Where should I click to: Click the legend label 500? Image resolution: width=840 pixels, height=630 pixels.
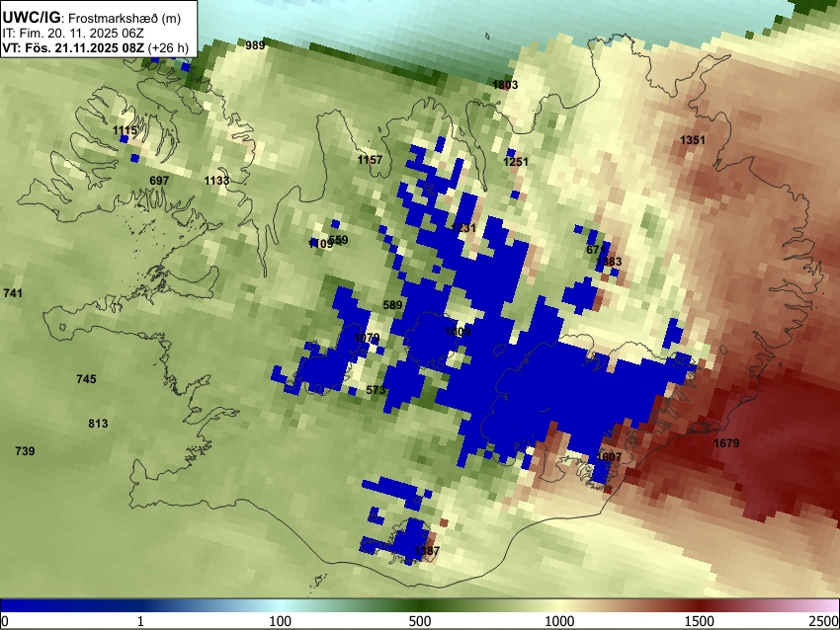(x=420, y=621)
